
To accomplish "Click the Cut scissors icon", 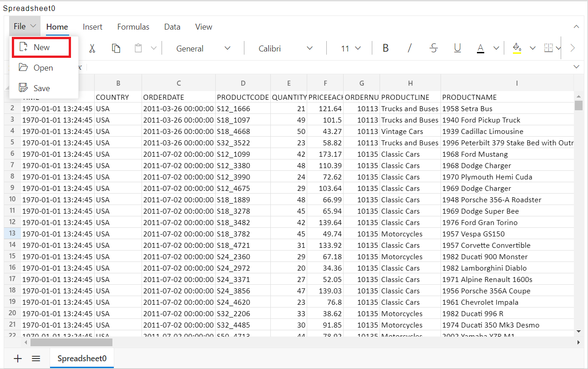I will click(x=92, y=48).
